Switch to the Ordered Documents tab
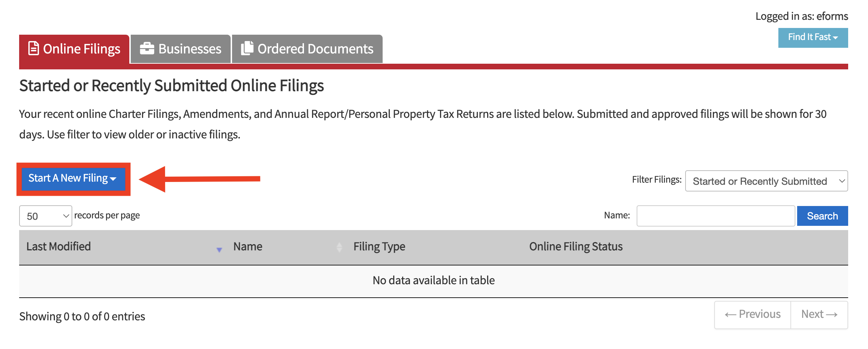This screenshot has height=349, width=868. click(307, 49)
